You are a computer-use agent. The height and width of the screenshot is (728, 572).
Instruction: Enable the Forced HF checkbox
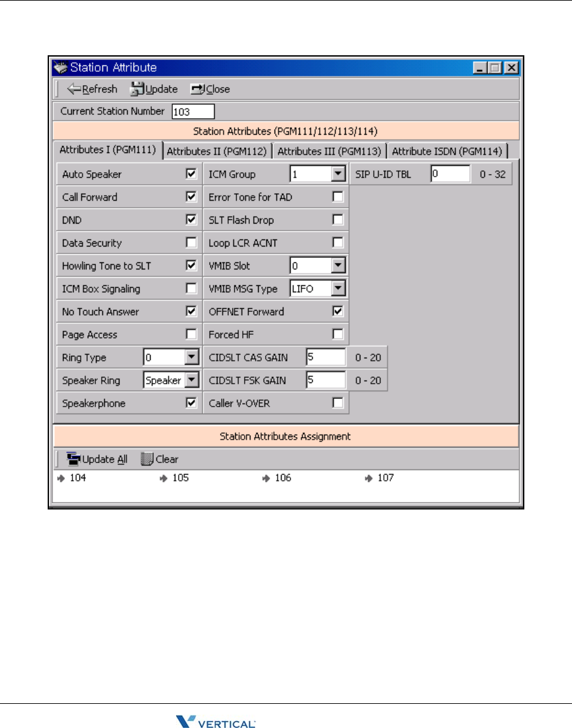338,334
